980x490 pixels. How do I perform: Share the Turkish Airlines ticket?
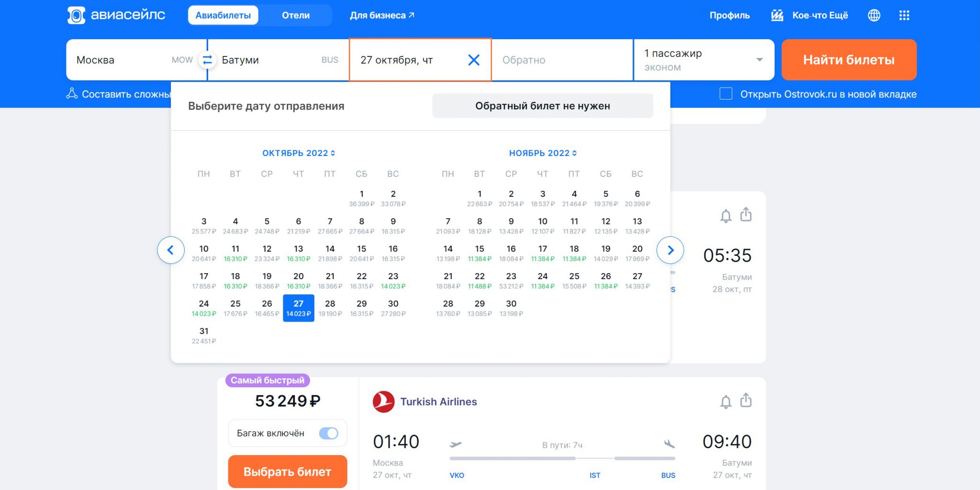click(x=746, y=400)
